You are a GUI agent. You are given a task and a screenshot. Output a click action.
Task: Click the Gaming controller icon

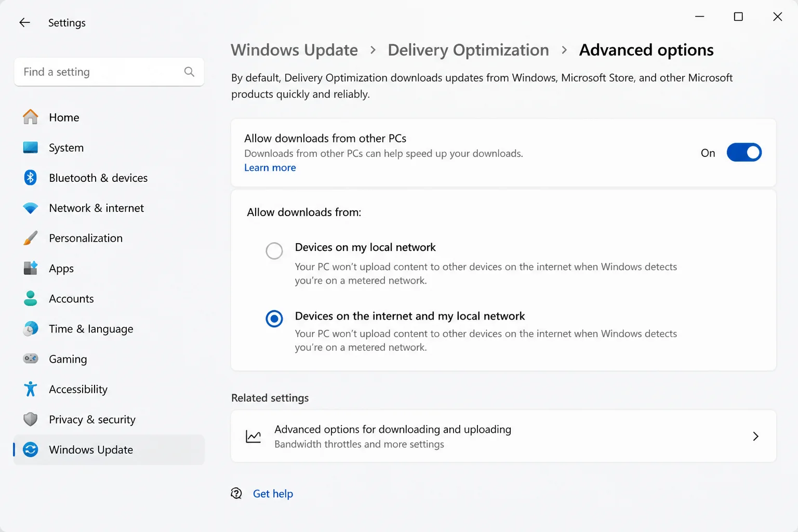click(x=31, y=358)
